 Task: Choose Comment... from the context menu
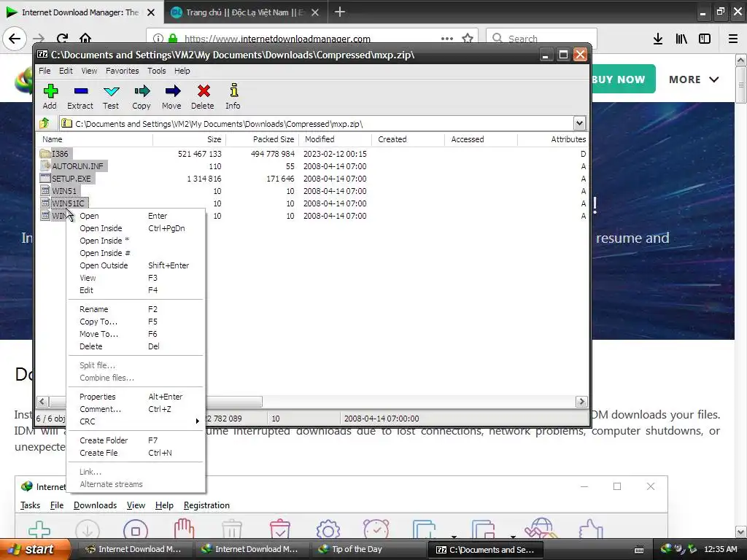pos(136,409)
